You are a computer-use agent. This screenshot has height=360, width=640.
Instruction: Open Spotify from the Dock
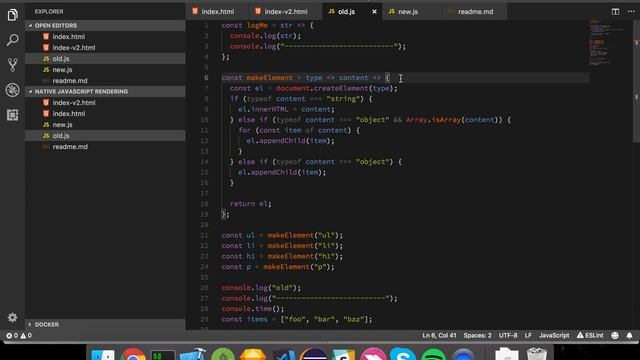pos(433,354)
